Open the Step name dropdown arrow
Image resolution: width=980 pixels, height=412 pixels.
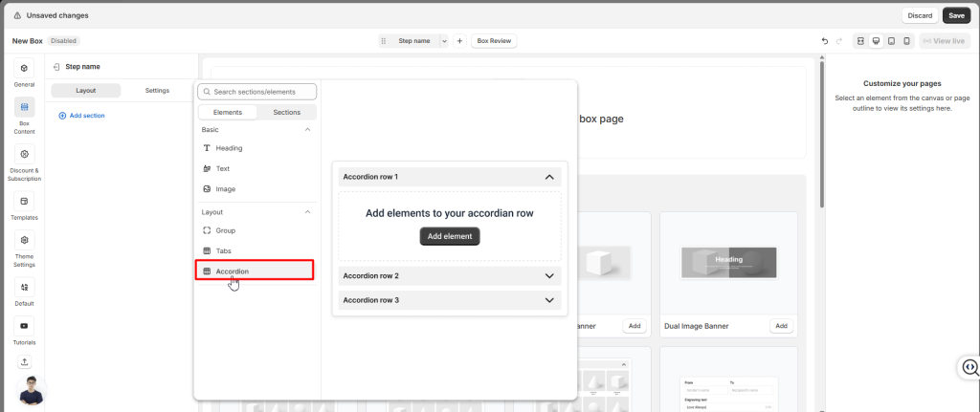pyautogui.click(x=443, y=41)
